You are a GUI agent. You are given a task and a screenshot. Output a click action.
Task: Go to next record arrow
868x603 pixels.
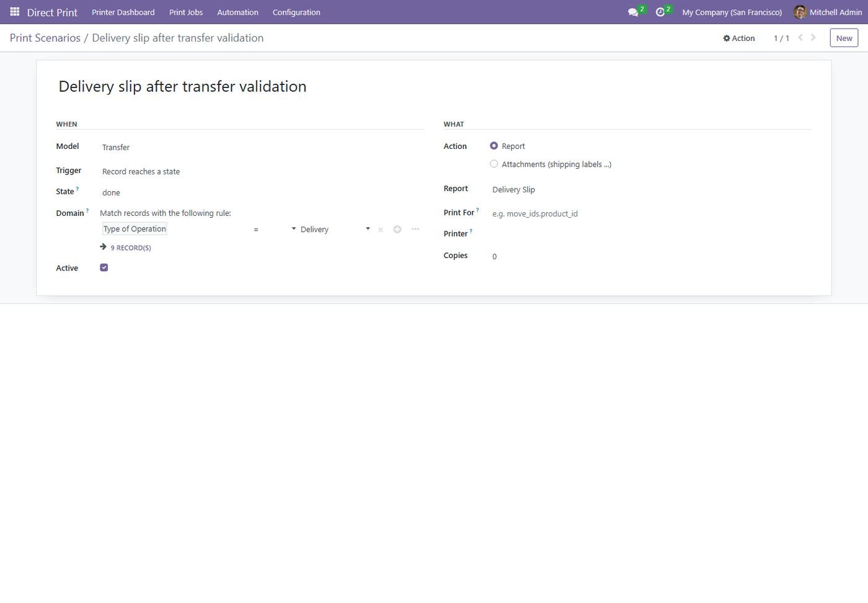click(813, 38)
